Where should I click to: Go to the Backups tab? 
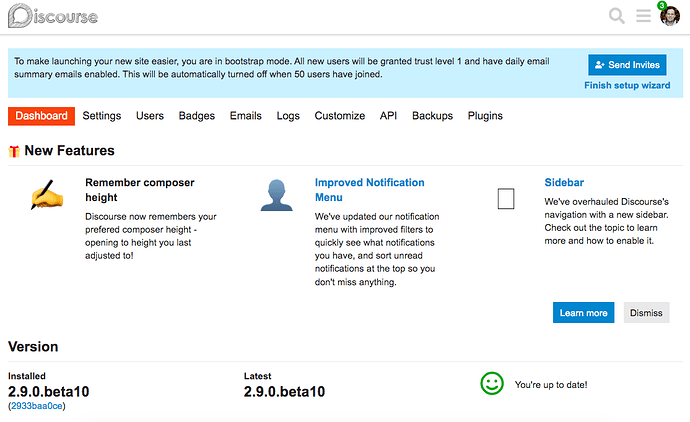pyautogui.click(x=433, y=116)
